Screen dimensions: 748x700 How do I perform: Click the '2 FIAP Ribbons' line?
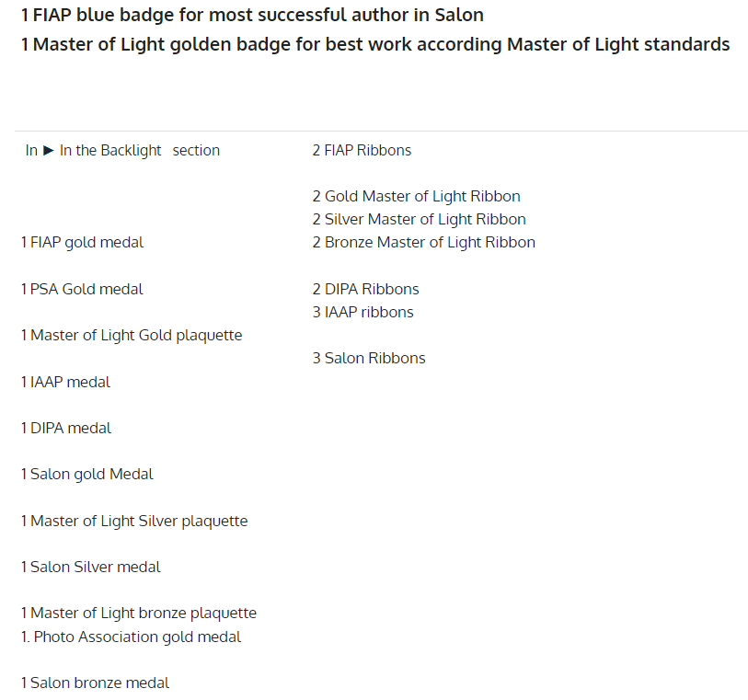tap(362, 150)
